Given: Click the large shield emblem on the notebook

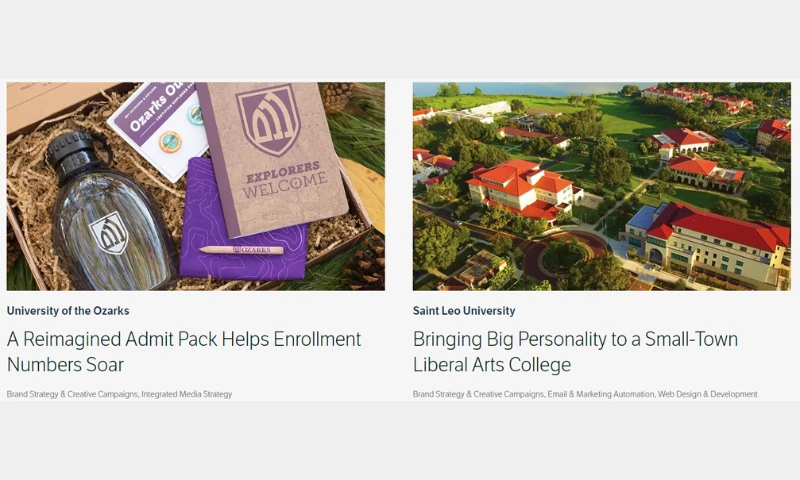Looking at the screenshot, I should 268,120.
